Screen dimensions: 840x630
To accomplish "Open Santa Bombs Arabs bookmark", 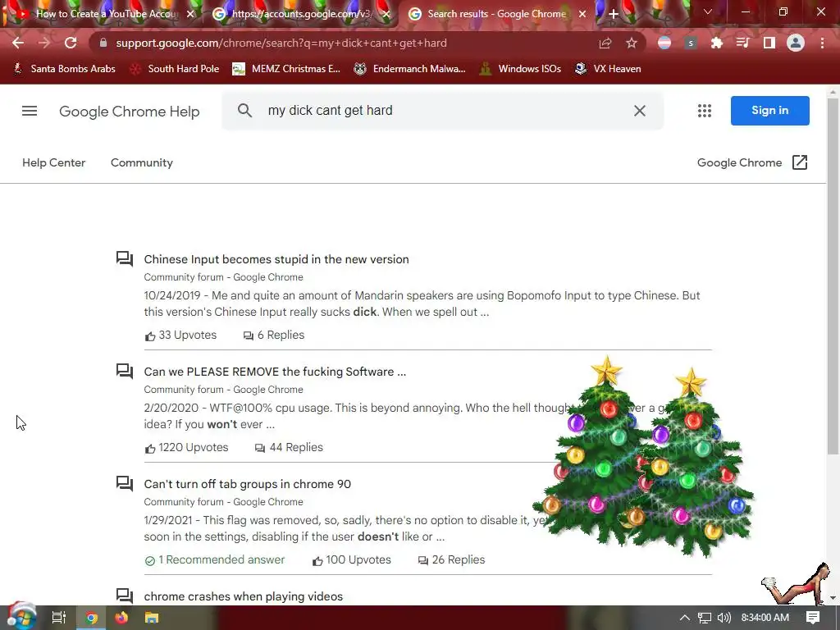I will 64,69.
